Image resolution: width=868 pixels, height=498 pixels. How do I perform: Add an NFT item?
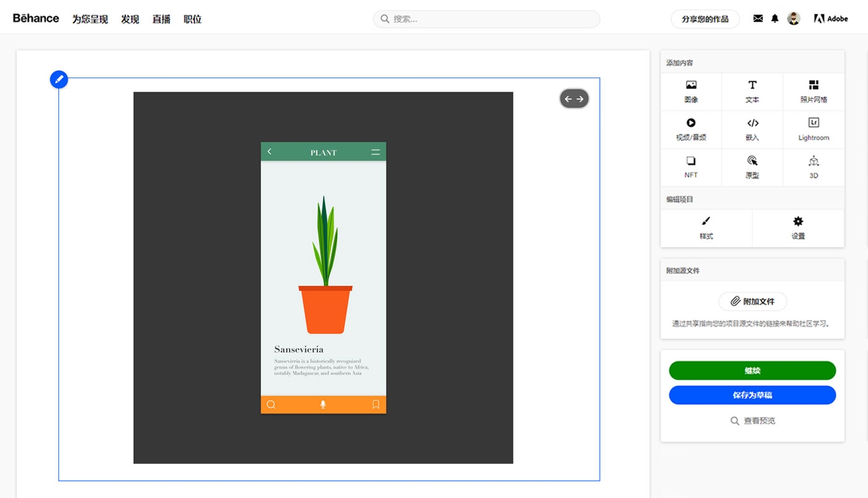(x=691, y=167)
